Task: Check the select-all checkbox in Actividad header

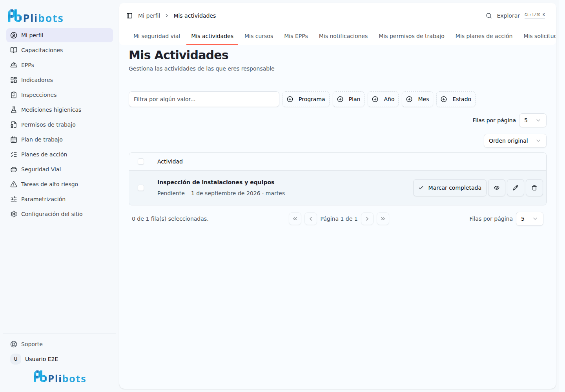Action: pos(141,162)
